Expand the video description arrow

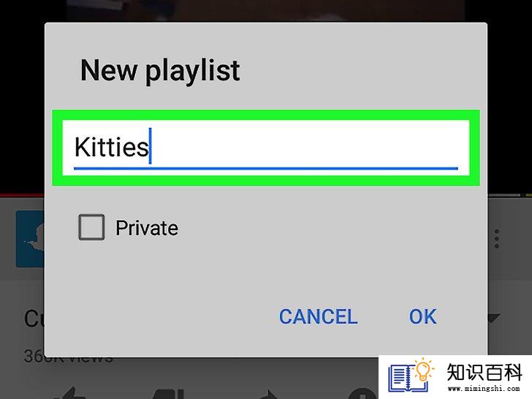click(x=494, y=318)
